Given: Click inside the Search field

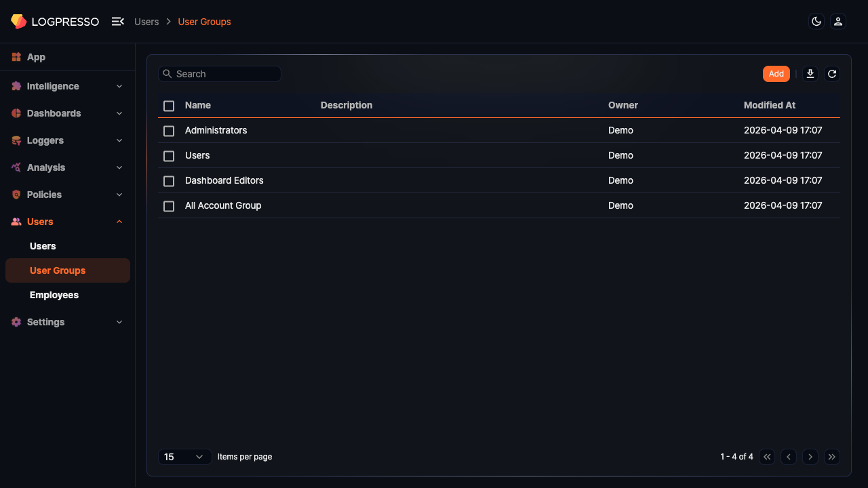Looking at the screenshot, I should [x=220, y=73].
